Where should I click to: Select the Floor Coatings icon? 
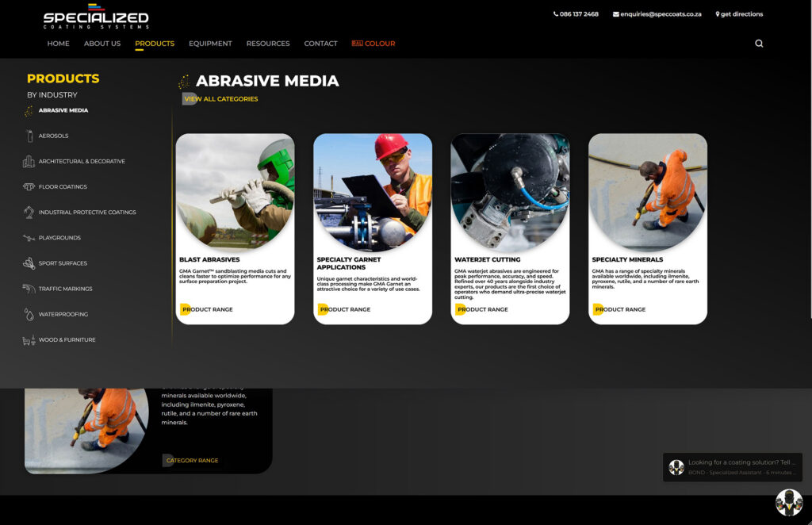click(29, 186)
